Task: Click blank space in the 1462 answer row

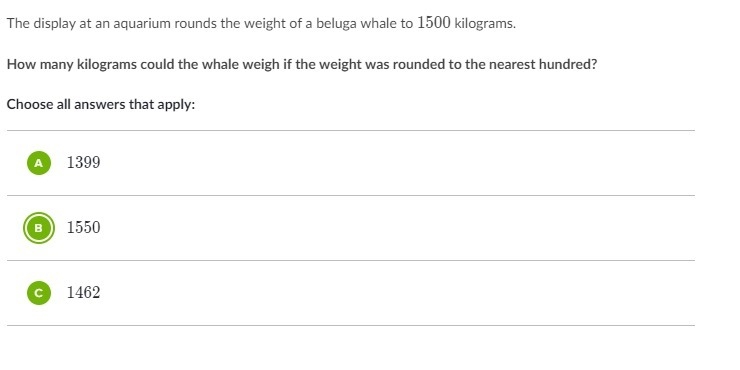Action: [396, 293]
